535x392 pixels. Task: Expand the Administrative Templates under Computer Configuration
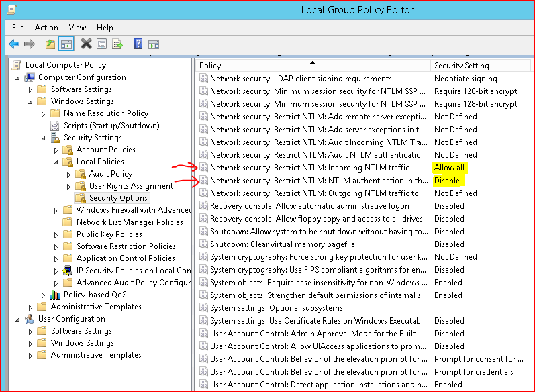click(x=31, y=307)
